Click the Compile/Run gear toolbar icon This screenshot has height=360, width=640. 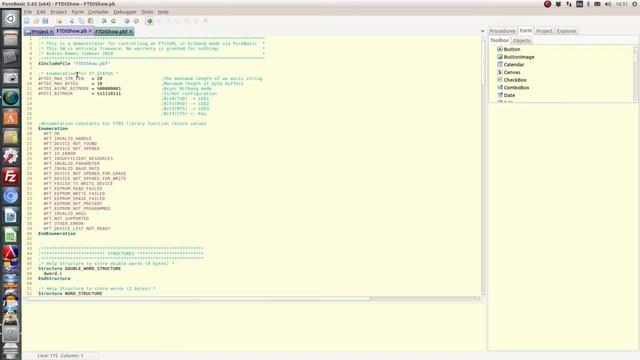click(x=127, y=21)
